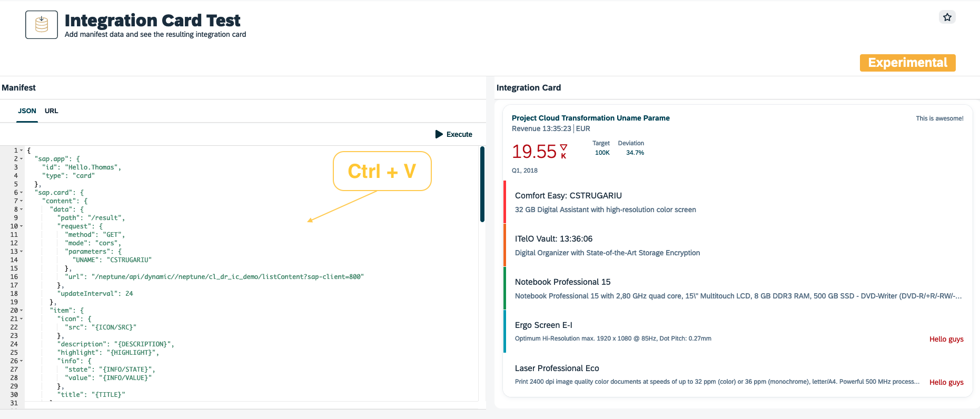This screenshot has height=419, width=980.
Task: Click the dark scrollbar in the manifest editor
Action: point(482,184)
